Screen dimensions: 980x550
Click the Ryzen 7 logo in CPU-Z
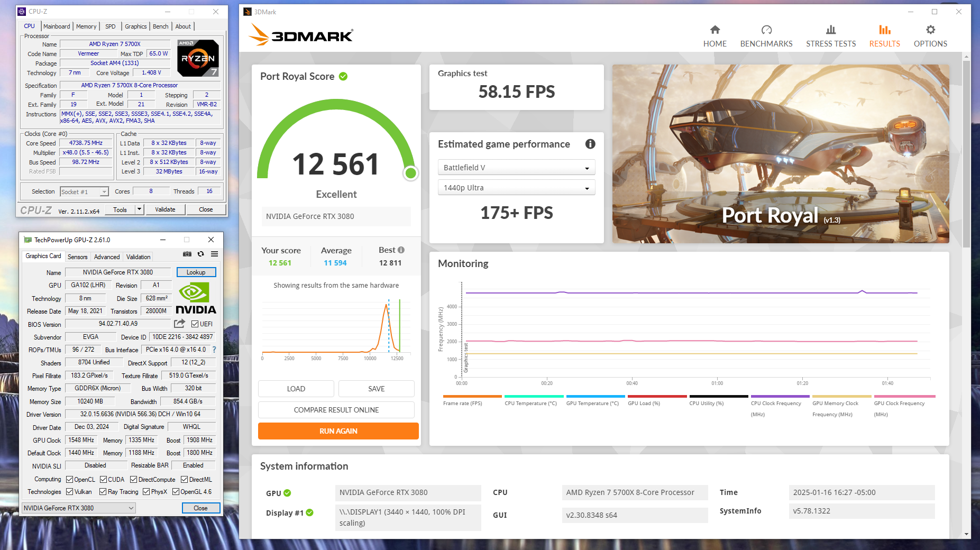click(x=198, y=58)
